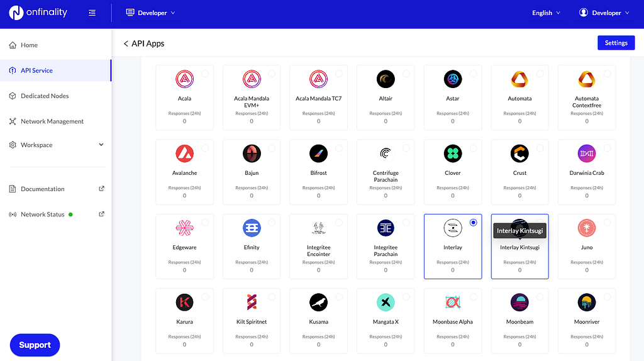Click the Crust network logo
The width and height of the screenshot is (644, 361).
tap(519, 153)
